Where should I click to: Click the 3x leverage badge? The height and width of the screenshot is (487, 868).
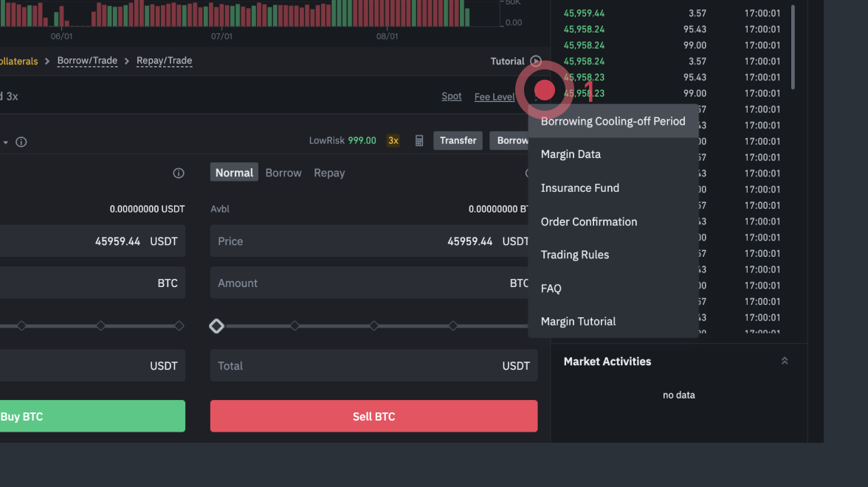click(x=393, y=140)
